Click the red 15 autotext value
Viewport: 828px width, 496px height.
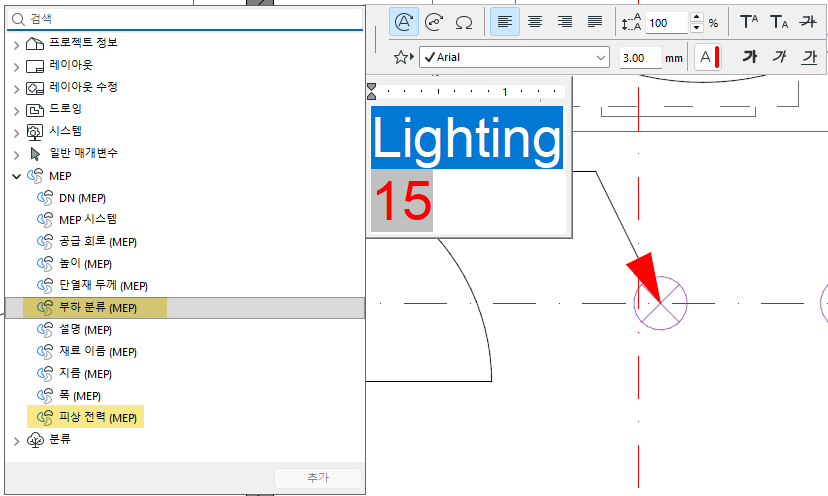pos(402,201)
